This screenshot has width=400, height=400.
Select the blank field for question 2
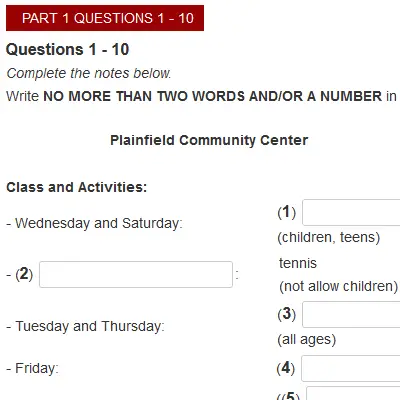point(136,275)
